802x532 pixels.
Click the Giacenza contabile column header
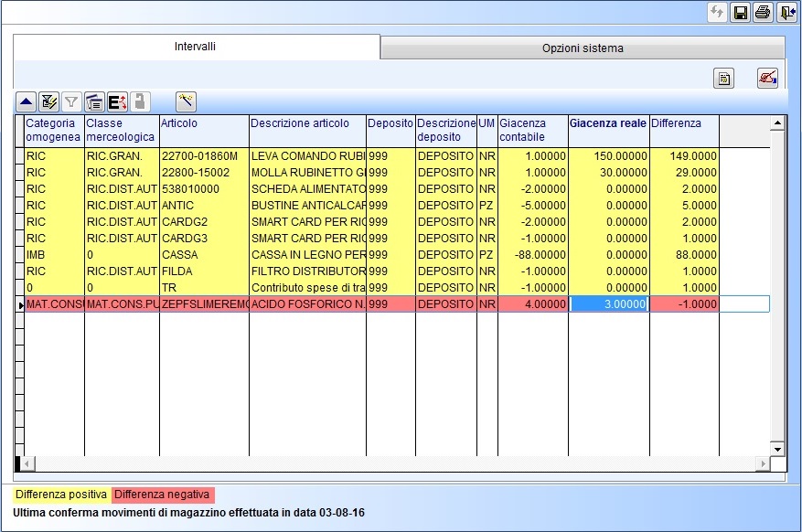pos(532,131)
